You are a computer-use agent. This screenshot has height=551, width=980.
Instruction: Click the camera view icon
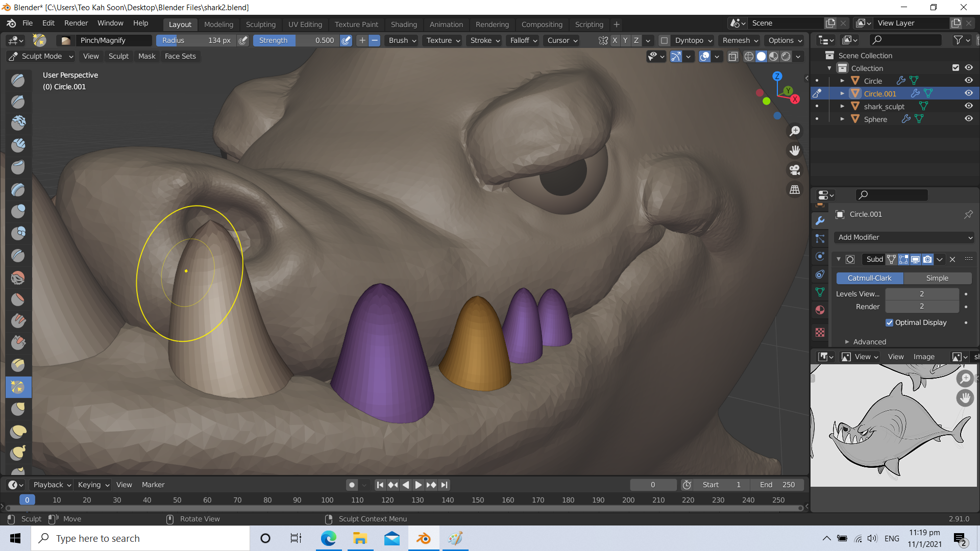pos(795,170)
